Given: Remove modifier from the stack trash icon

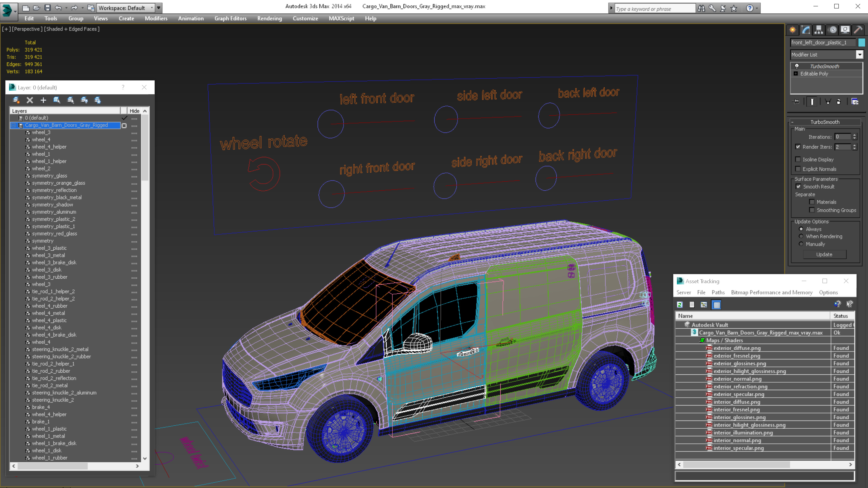Looking at the screenshot, I should click(839, 102).
